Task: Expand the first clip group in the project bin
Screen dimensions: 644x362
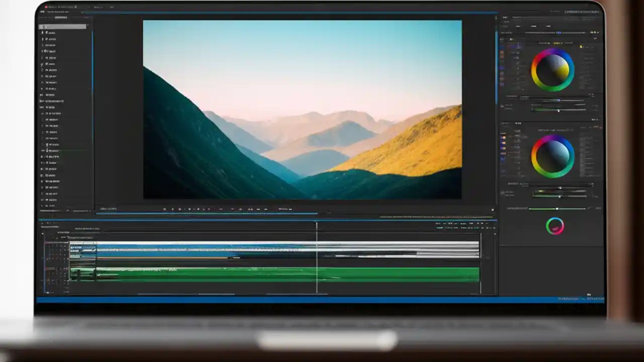Action: [43, 32]
